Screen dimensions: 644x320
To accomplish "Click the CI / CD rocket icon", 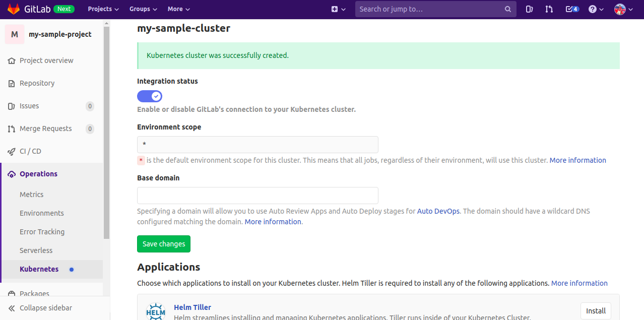I will pyautogui.click(x=12, y=151).
